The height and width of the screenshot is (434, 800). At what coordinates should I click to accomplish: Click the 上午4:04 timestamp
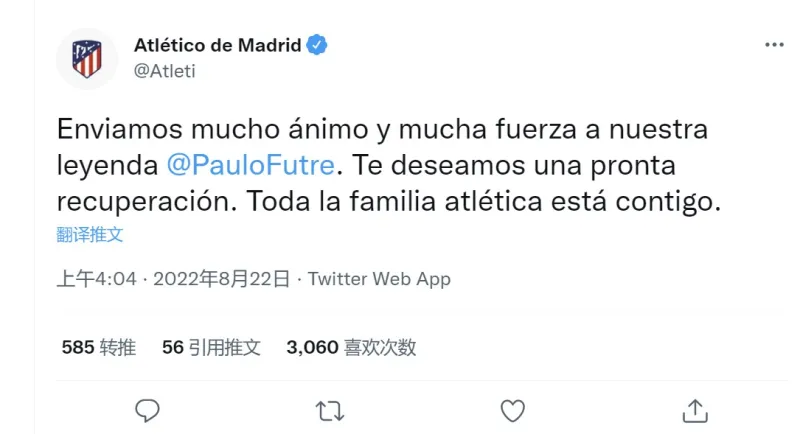(x=96, y=279)
